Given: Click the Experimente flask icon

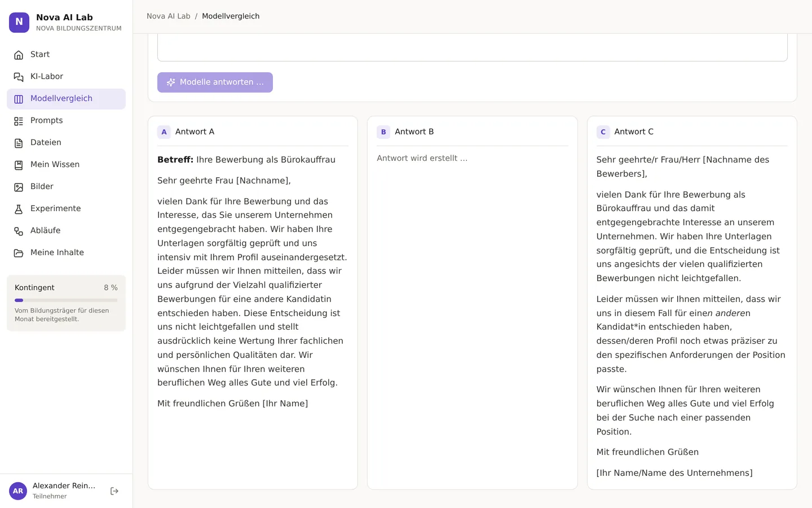Looking at the screenshot, I should pos(19,209).
